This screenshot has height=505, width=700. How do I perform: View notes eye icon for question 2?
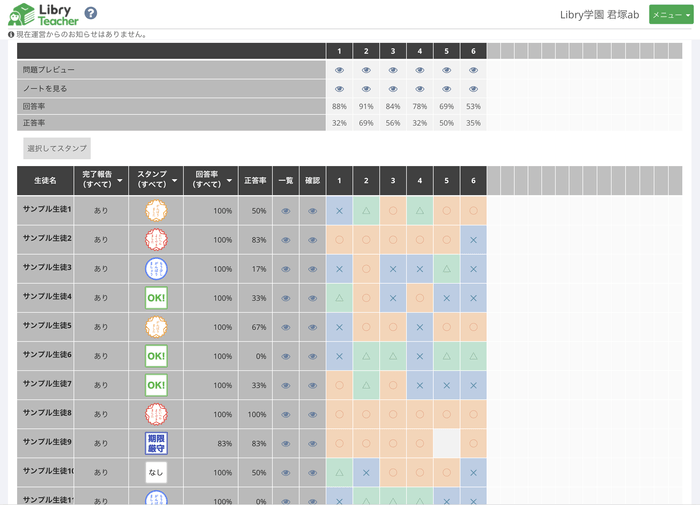tap(366, 88)
